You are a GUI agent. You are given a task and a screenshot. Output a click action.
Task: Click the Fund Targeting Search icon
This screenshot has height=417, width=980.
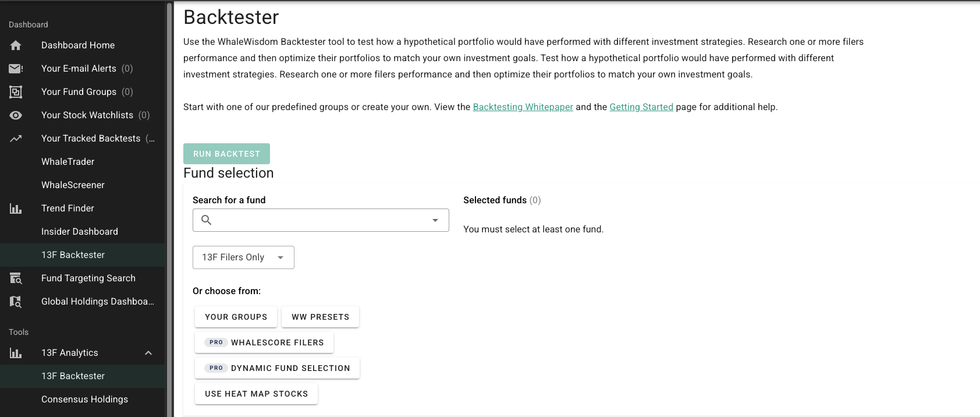coord(16,278)
